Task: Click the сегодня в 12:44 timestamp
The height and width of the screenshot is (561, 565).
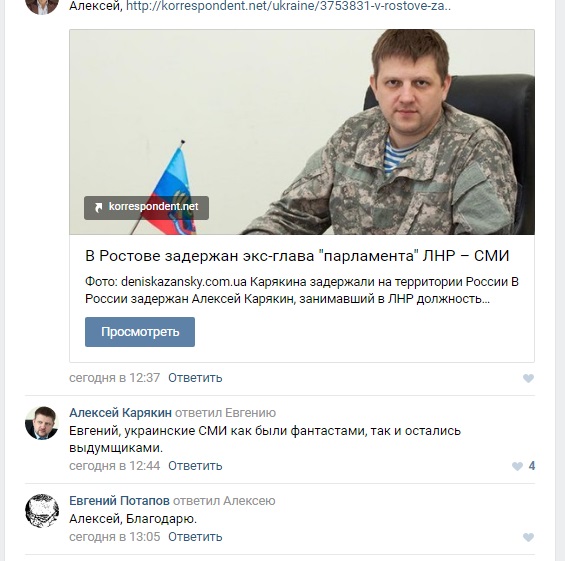Action: pyautogui.click(x=115, y=466)
